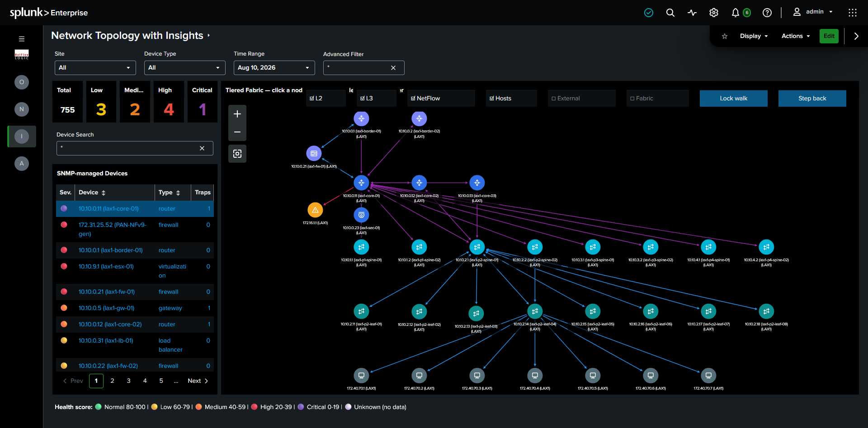This screenshot has width=868, height=428.
Task: Select the 172.16.1.1 warning node
Action: [x=315, y=210]
